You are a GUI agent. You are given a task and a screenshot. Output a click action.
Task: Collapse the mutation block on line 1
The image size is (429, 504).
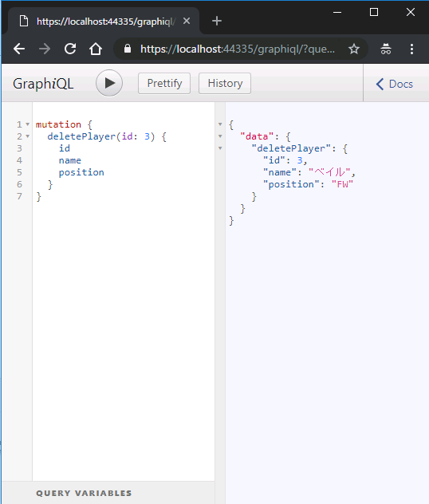[28, 124]
